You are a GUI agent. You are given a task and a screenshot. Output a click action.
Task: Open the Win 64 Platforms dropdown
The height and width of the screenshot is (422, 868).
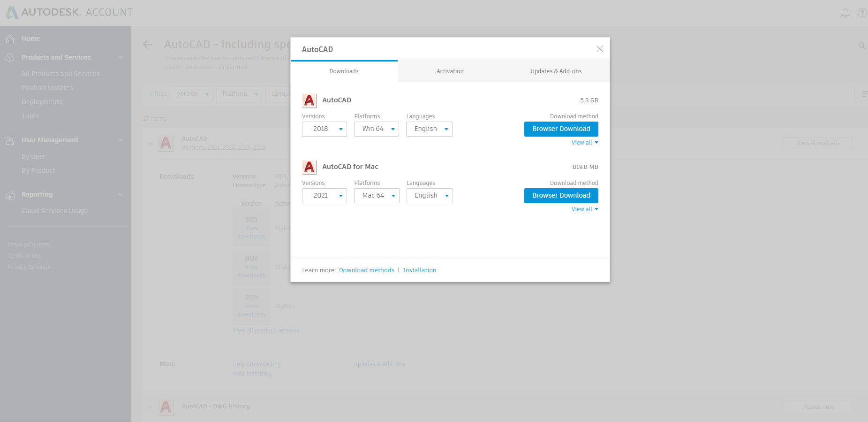click(x=377, y=129)
